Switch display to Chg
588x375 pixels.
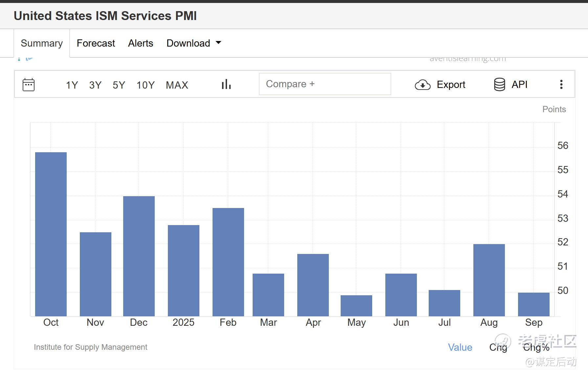(498, 347)
